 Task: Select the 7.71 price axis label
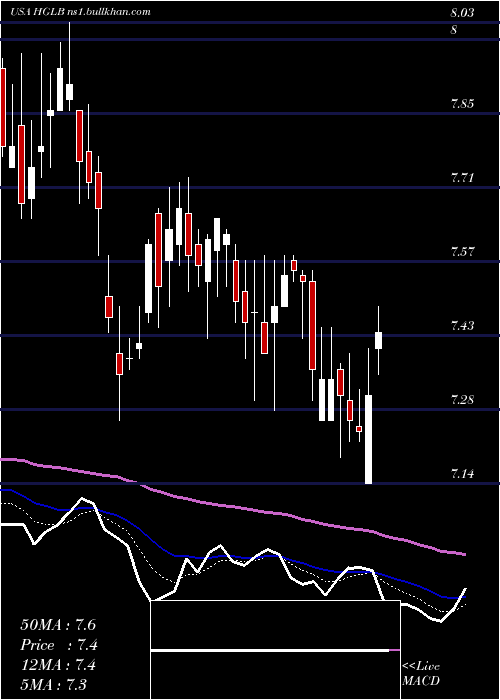(x=462, y=179)
